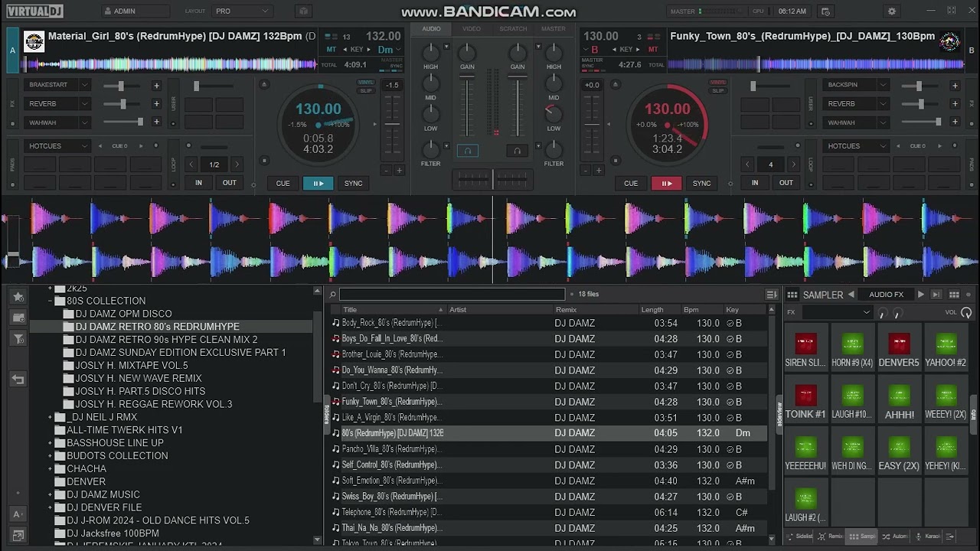Click the record/broadcast icon next to the clock
Viewport: 980px width, 551px height.
coord(825,11)
